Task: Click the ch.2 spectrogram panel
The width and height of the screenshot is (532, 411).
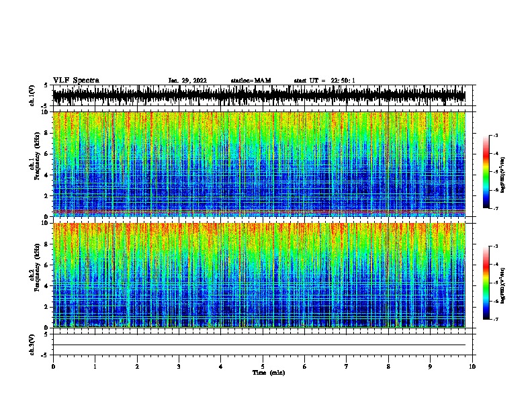Action: click(x=259, y=275)
